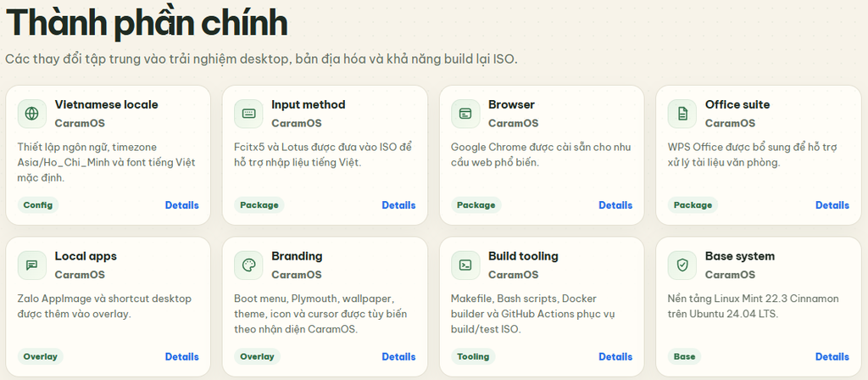The image size is (868, 380).
Task: Click the chat bubble icon on Local apps card
Action: (x=32, y=265)
